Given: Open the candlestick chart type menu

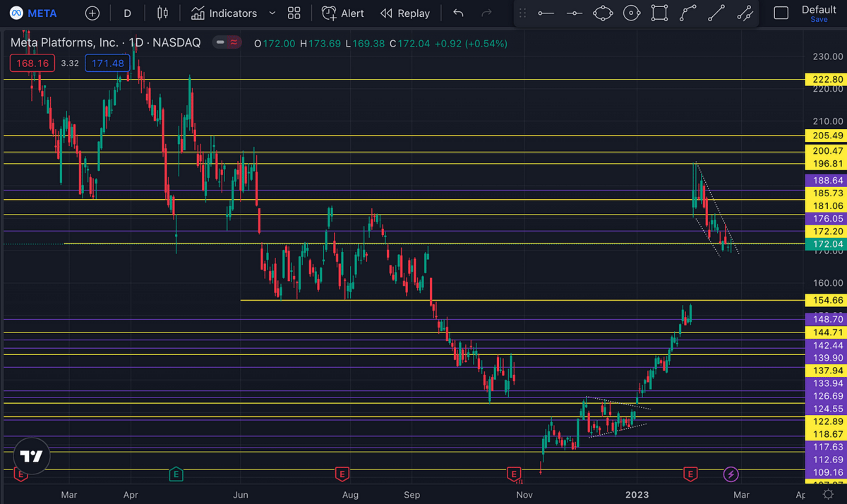Looking at the screenshot, I should coord(163,13).
